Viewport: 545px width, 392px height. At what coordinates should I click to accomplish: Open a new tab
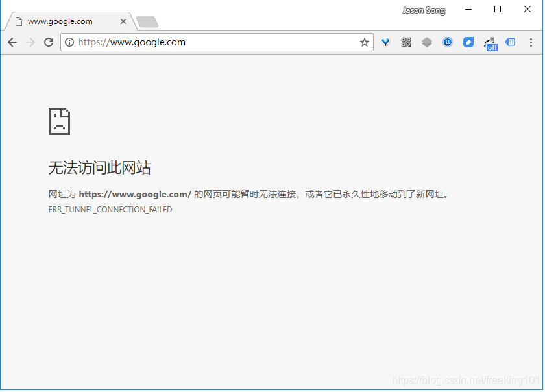[x=147, y=22]
